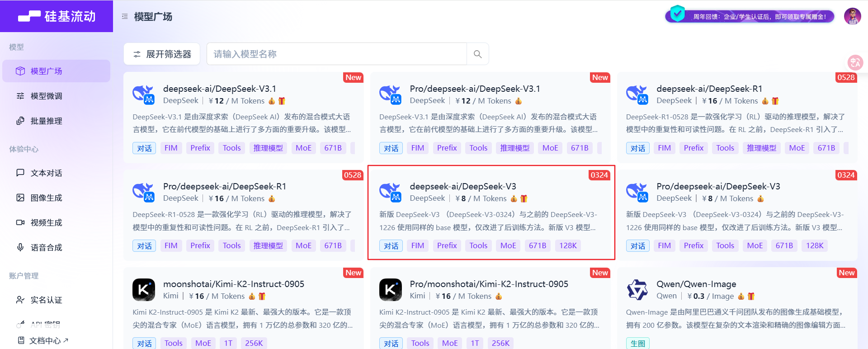Click the description text on Qwen-Image card
Screen dimensions: 868x349
736,318
